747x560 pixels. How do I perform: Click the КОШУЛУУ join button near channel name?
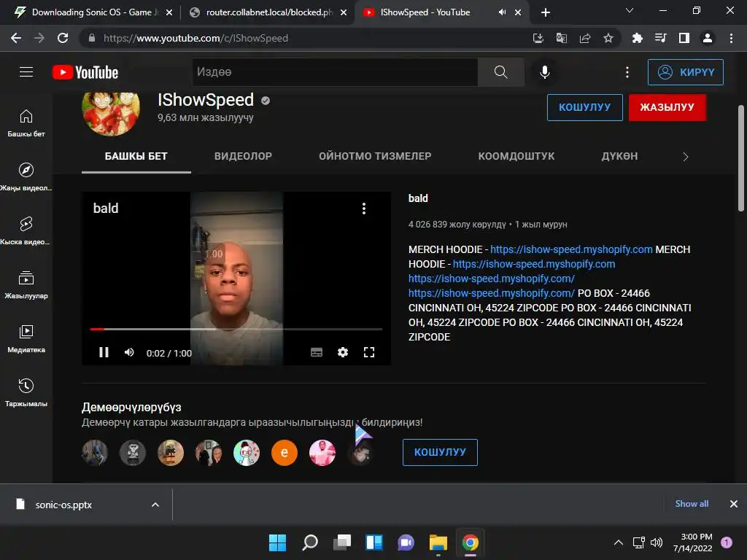pos(584,107)
